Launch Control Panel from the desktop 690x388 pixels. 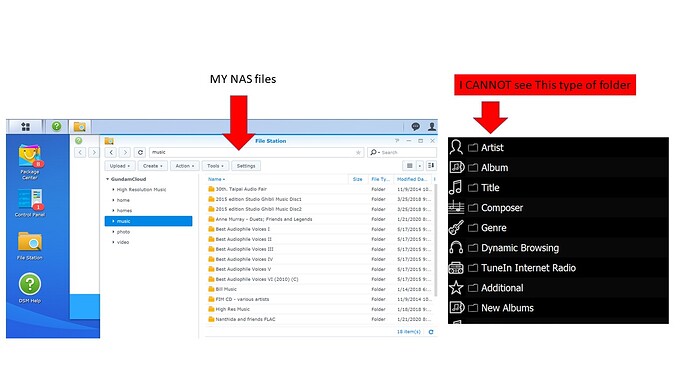click(30, 203)
